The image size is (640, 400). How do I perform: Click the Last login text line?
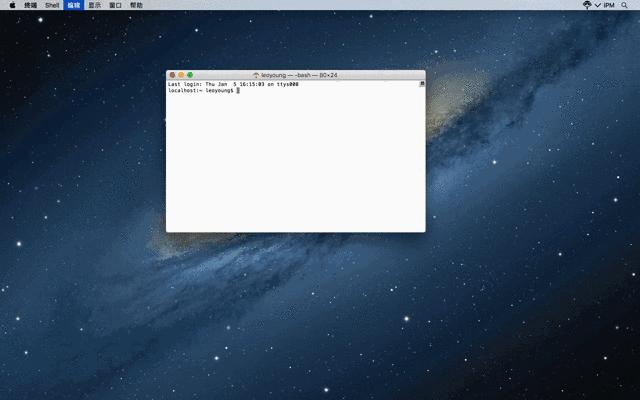(x=233, y=84)
